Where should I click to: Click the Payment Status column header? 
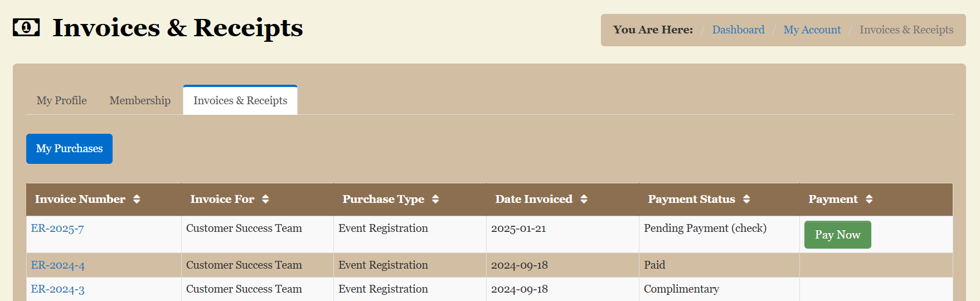(691, 199)
